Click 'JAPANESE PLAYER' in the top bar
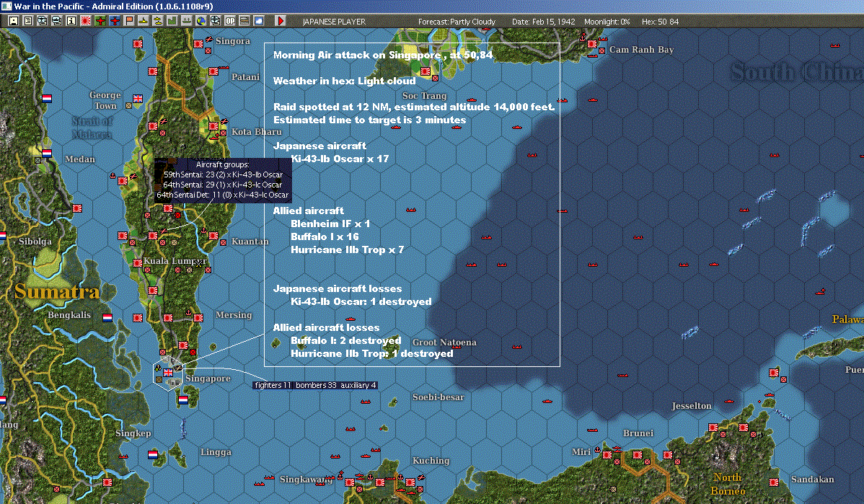This screenshot has width=864, height=504. [334, 22]
